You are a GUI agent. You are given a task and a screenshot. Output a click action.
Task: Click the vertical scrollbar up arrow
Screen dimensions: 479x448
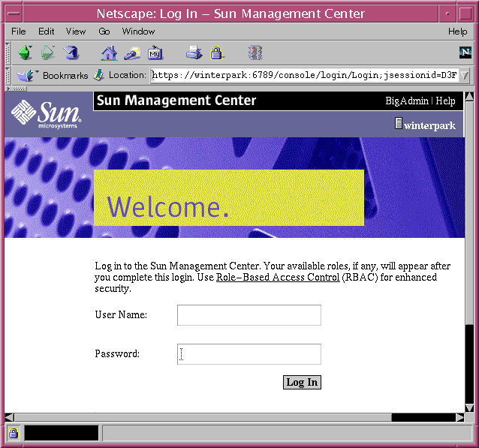coord(469,97)
